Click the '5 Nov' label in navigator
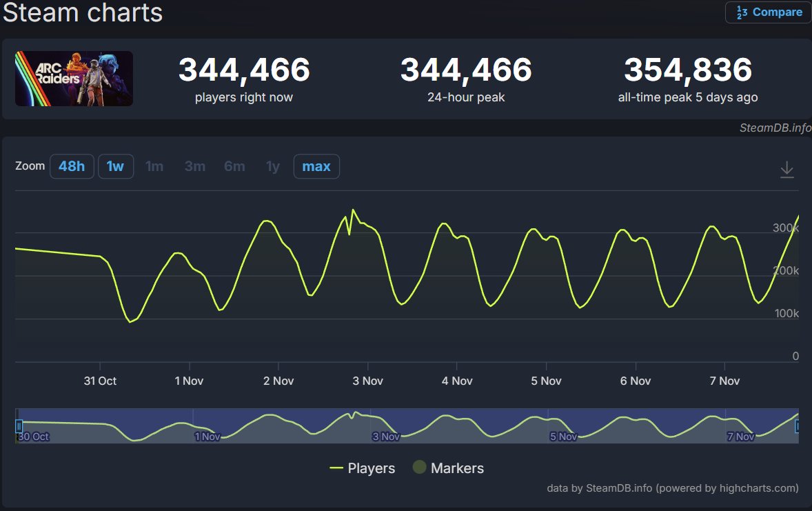The image size is (812, 511). tap(563, 437)
